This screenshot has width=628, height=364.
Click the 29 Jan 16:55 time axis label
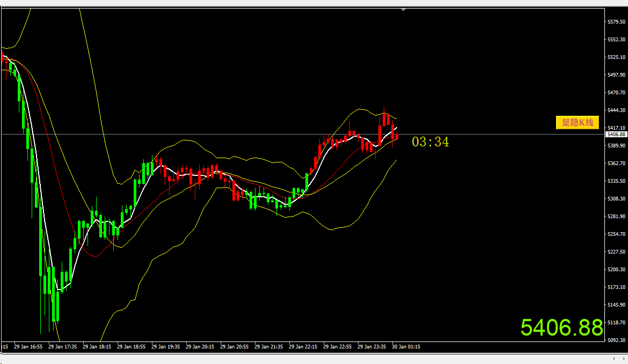28,347
